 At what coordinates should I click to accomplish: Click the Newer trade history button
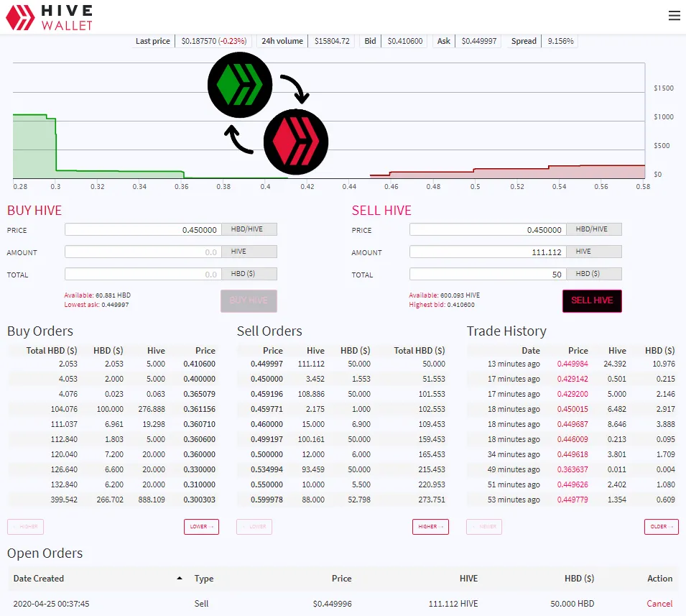tap(484, 527)
